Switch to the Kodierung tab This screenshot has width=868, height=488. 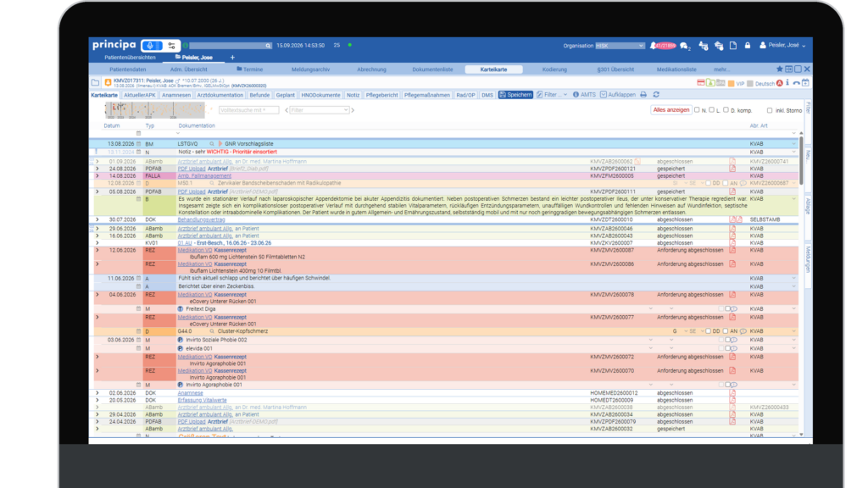554,69
